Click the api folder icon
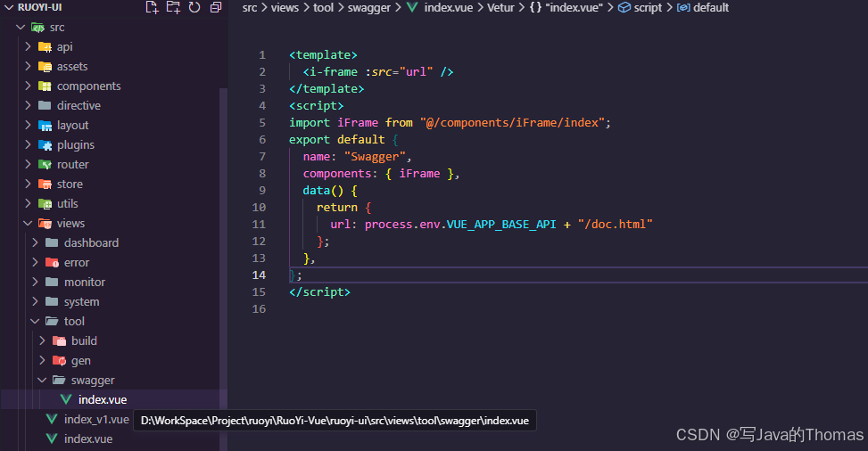This screenshot has width=868, height=451. (x=45, y=47)
